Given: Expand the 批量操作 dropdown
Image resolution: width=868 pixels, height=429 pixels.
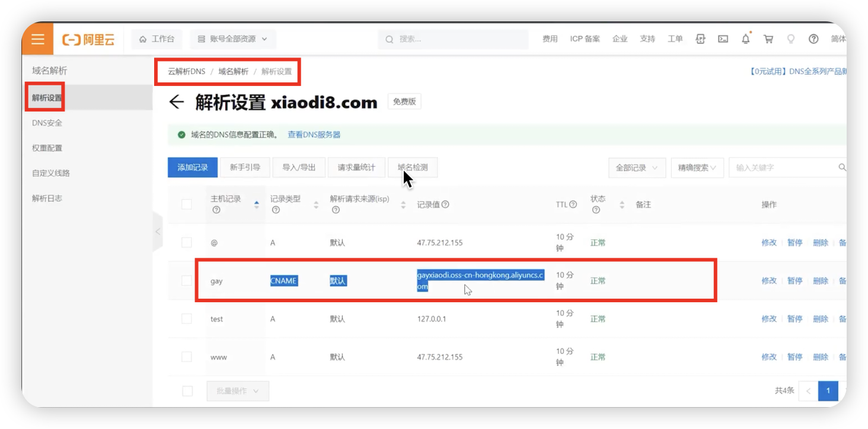Looking at the screenshot, I should [238, 391].
